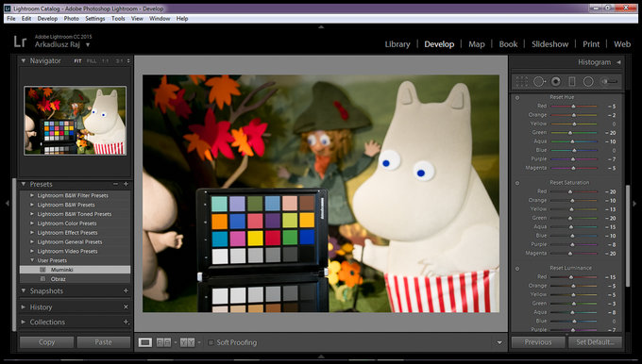Viewport: 642px width, 364px height.
Task: Switch to Loupe view mode
Action: tap(145, 342)
